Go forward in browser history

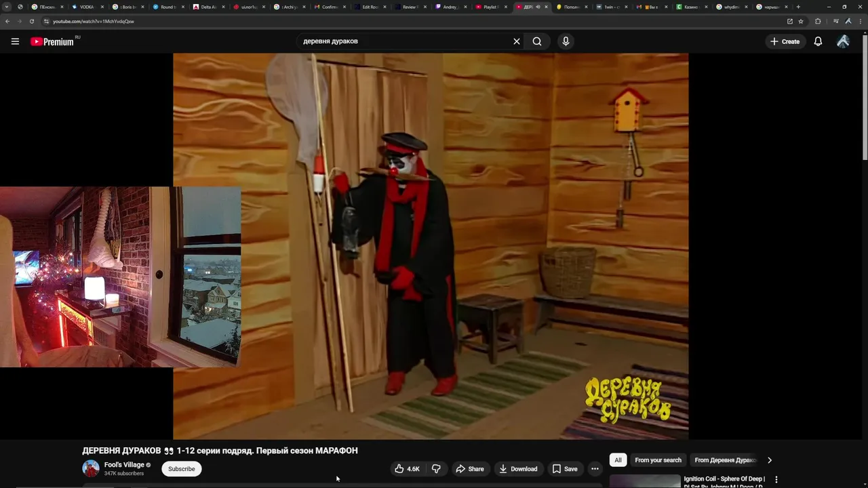coord(19,21)
